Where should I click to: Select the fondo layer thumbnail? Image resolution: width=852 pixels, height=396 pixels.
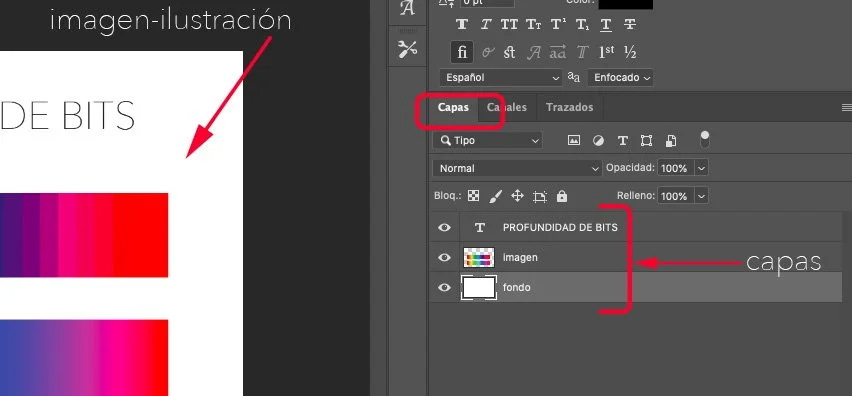(x=479, y=287)
